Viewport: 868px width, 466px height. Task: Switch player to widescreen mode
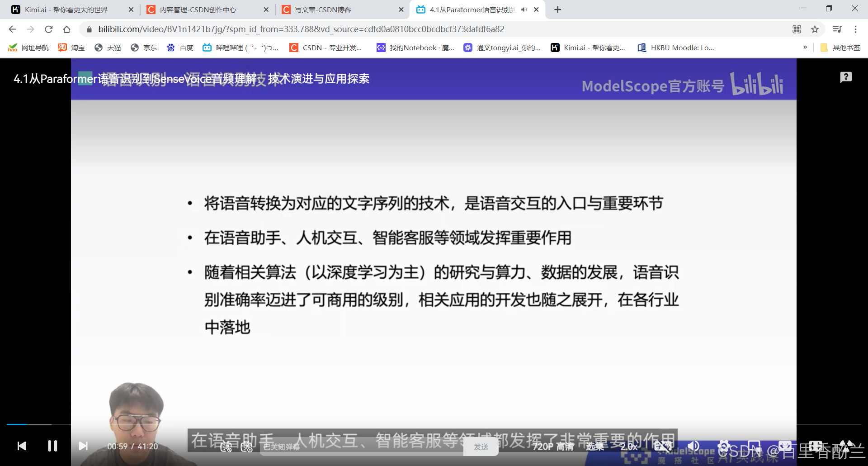click(x=785, y=446)
